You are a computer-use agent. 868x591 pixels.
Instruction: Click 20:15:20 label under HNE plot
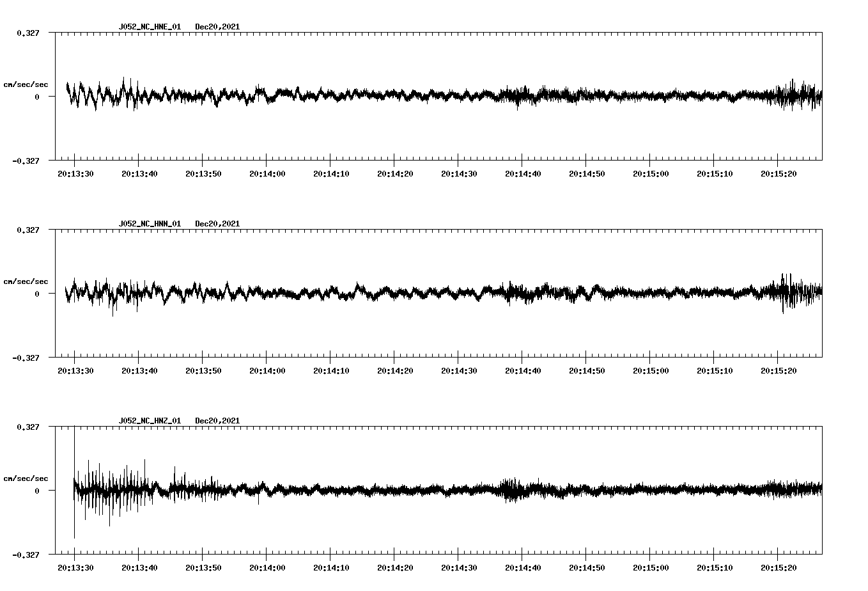tap(779, 173)
